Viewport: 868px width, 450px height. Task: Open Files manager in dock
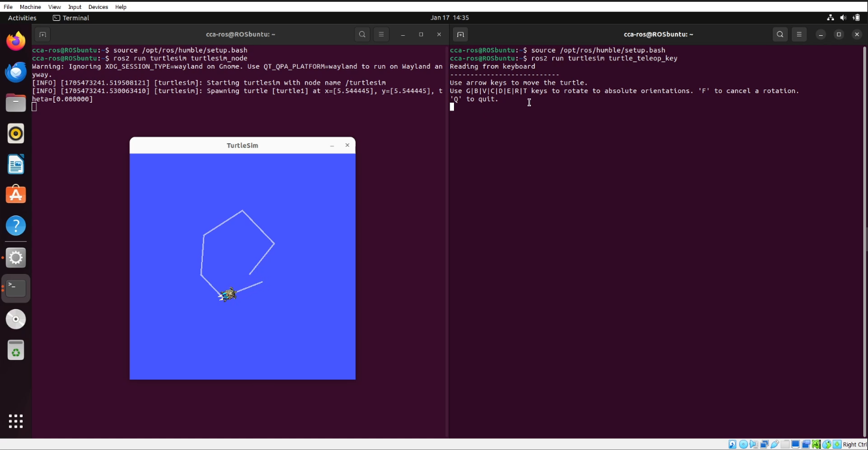[x=16, y=103]
